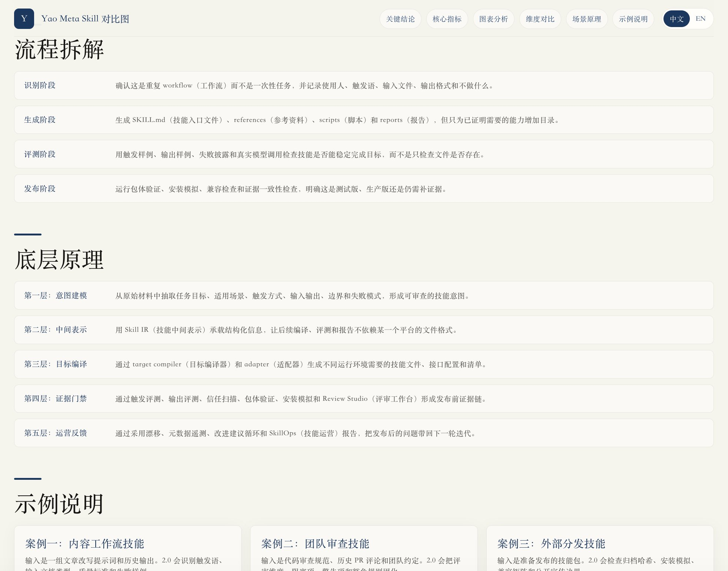Click the description starting 用触发样例
This screenshot has width=728, height=571.
[301, 155]
